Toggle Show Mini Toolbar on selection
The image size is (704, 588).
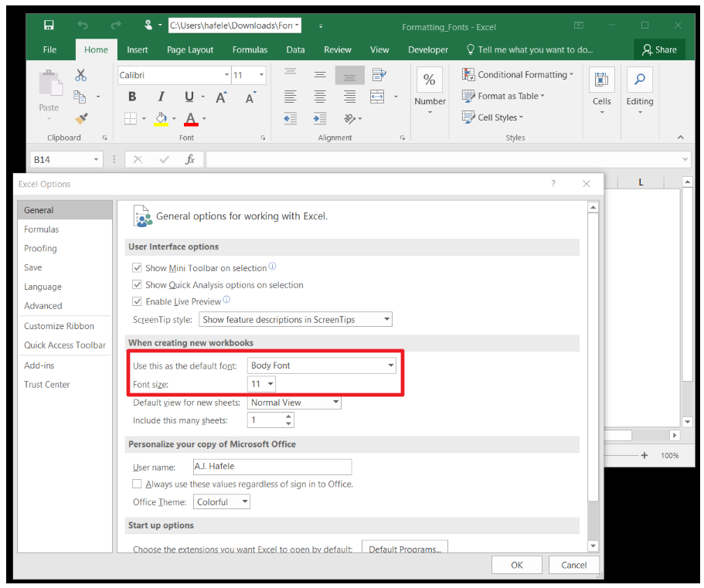point(137,268)
